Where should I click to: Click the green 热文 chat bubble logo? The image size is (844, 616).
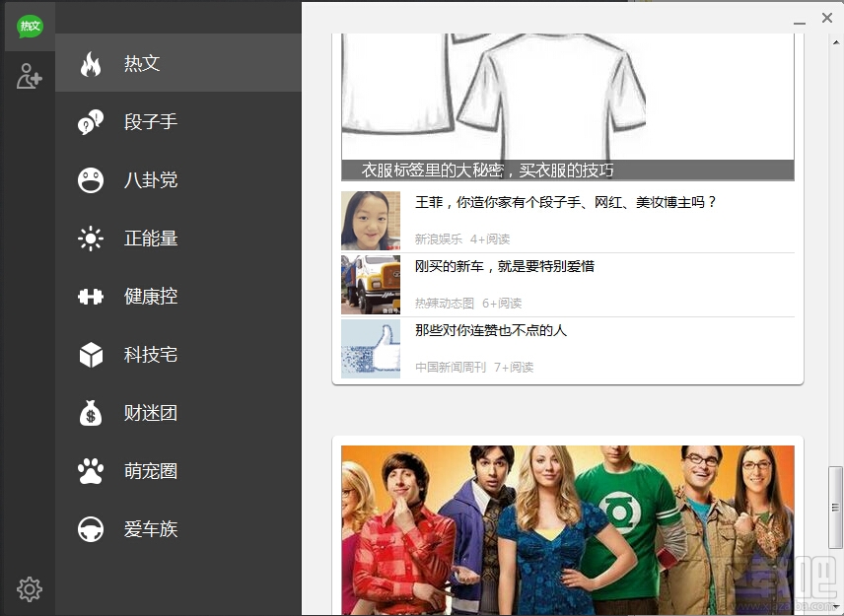point(30,26)
